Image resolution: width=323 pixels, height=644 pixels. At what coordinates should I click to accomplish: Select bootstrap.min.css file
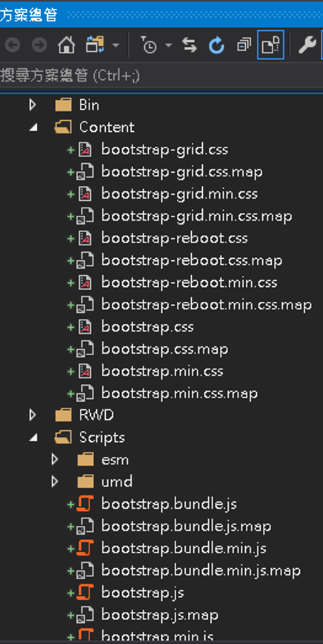pos(162,372)
